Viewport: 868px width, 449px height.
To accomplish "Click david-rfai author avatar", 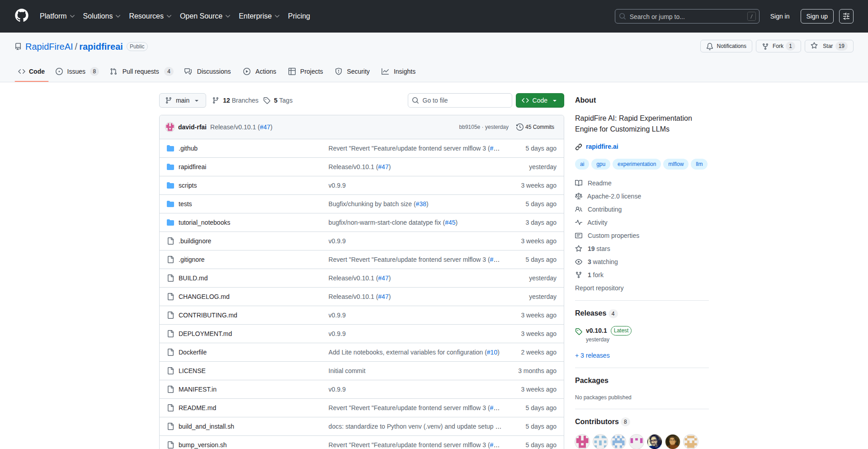I will [170, 127].
